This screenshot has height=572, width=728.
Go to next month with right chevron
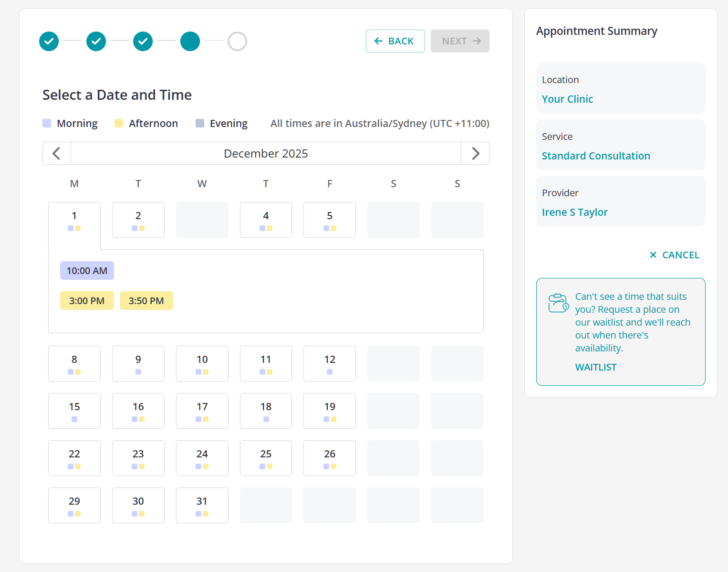475,153
